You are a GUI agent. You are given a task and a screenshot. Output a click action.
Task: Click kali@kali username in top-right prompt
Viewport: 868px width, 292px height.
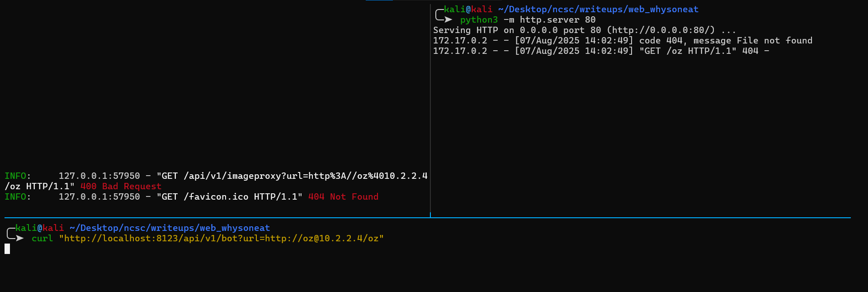pos(468,9)
